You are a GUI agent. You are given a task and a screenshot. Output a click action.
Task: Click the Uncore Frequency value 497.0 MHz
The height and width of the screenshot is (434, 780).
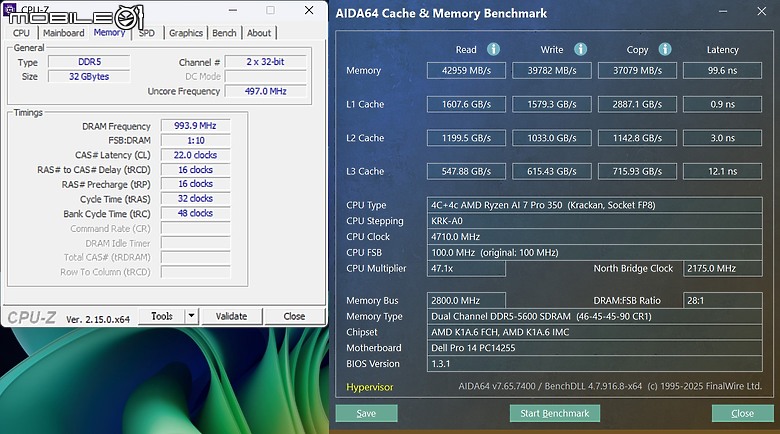pyautogui.click(x=265, y=92)
